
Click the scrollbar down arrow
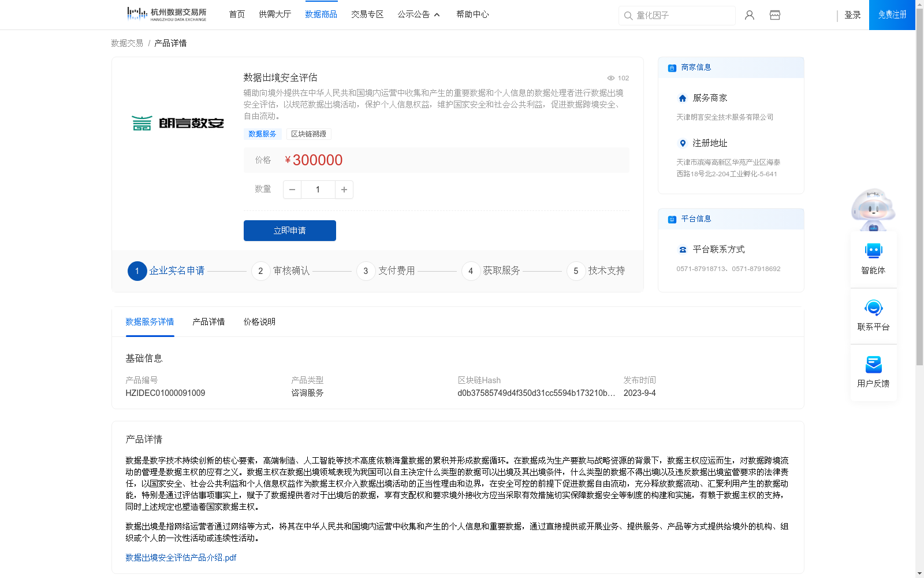click(919, 573)
